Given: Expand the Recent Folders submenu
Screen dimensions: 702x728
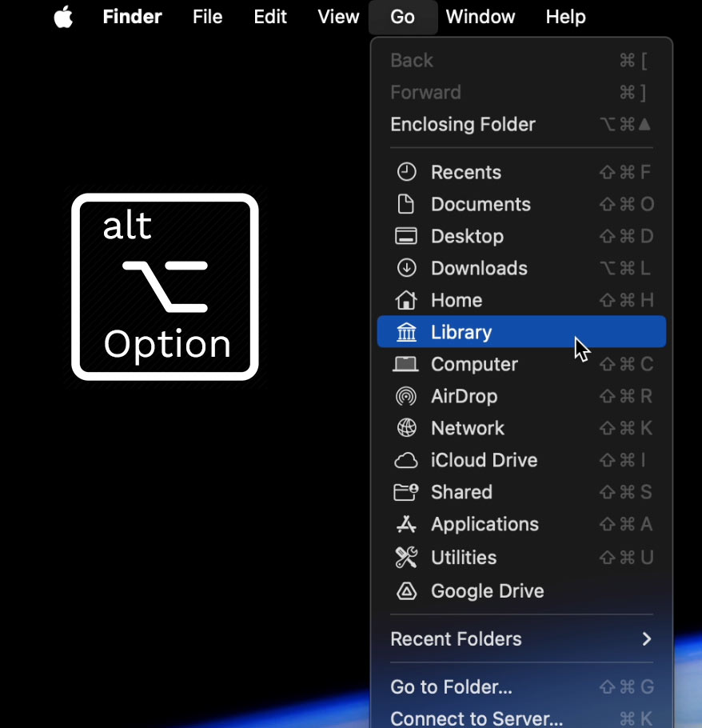Looking at the screenshot, I should (x=456, y=638).
